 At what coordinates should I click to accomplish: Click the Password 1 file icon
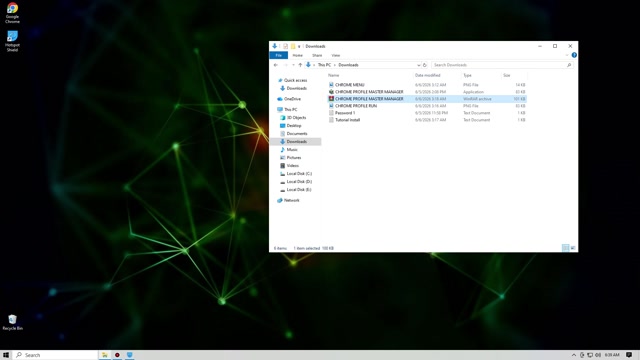[331, 113]
